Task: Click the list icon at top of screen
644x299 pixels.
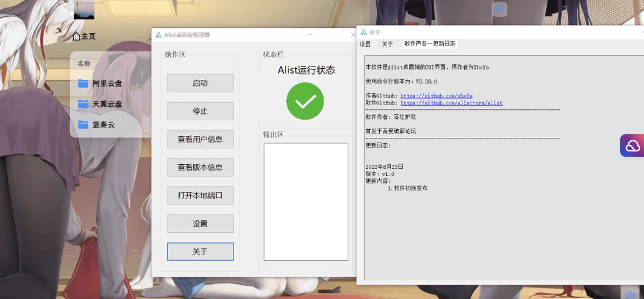Action: point(499,9)
